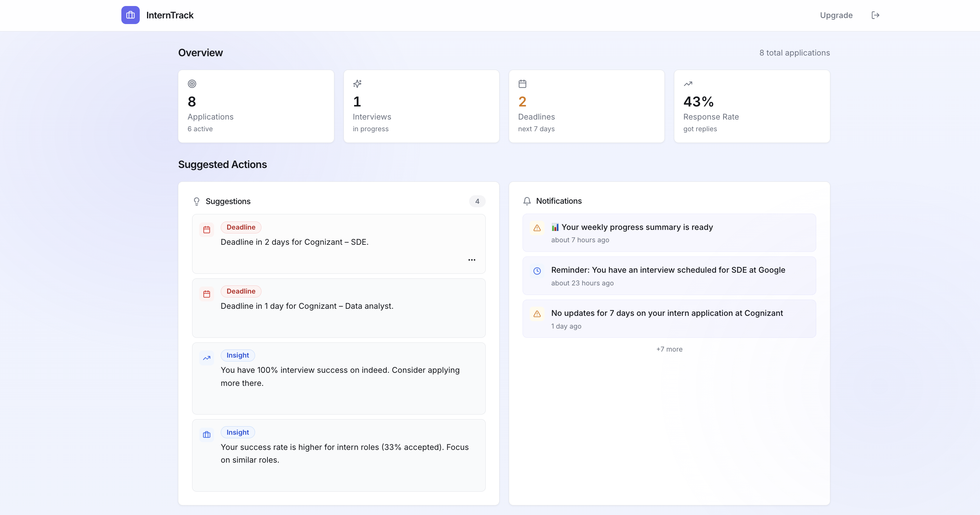
Task: Click the Deadlines calendar icon in overview
Action: 522,84
